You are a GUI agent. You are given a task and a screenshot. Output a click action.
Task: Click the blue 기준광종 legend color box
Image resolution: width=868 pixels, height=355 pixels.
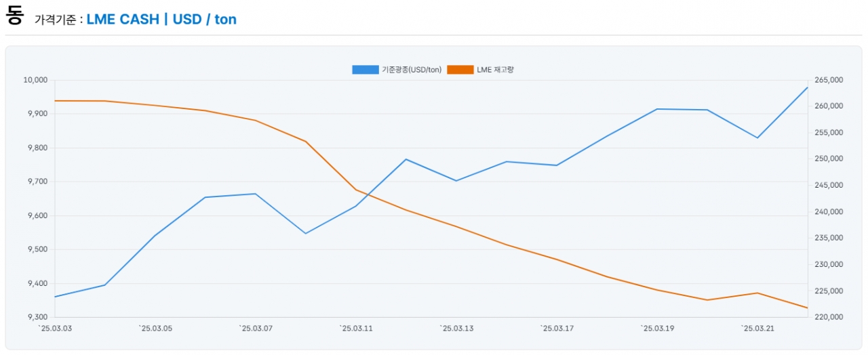coord(366,70)
